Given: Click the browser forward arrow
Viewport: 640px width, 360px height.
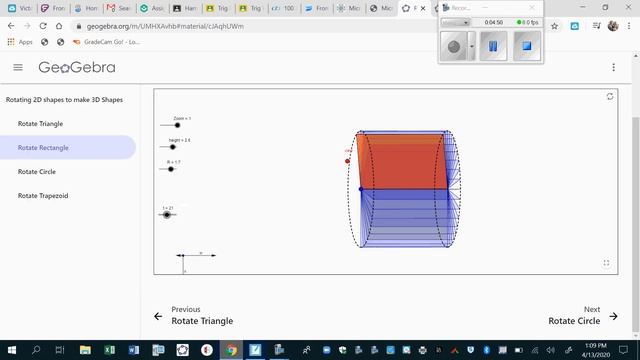Looking at the screenshot, I should (27, 26).
